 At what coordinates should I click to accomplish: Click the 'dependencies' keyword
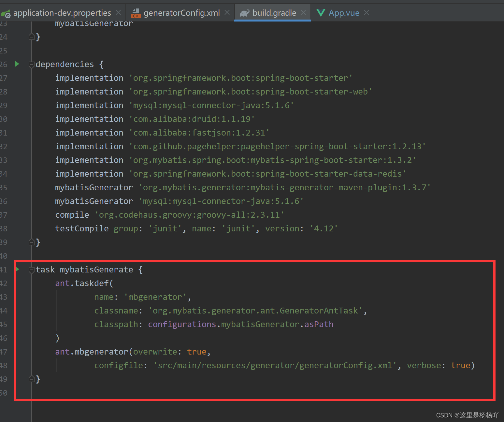point(65,64)
